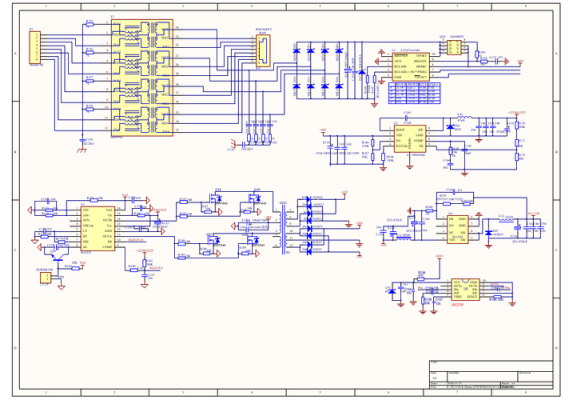Select the inductor beside the buck regulator output
Image resolution: width=573 pixels, height=400 pixels.
(464, 117)
